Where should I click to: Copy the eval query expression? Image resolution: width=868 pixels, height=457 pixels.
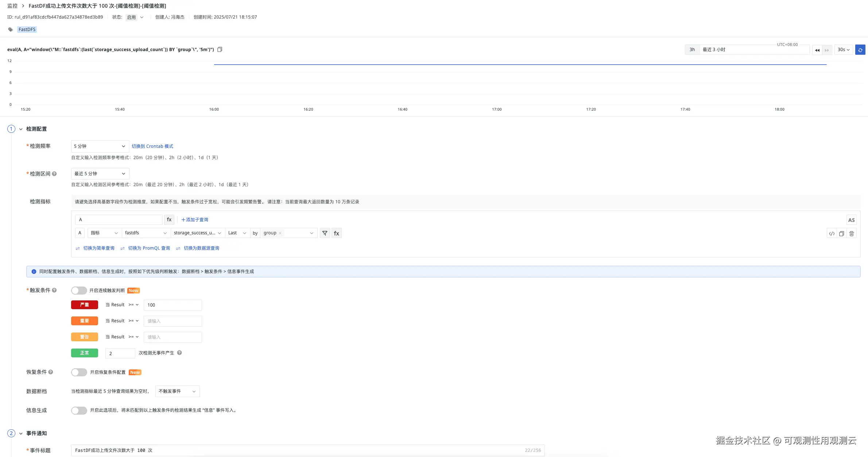point(220,49)
